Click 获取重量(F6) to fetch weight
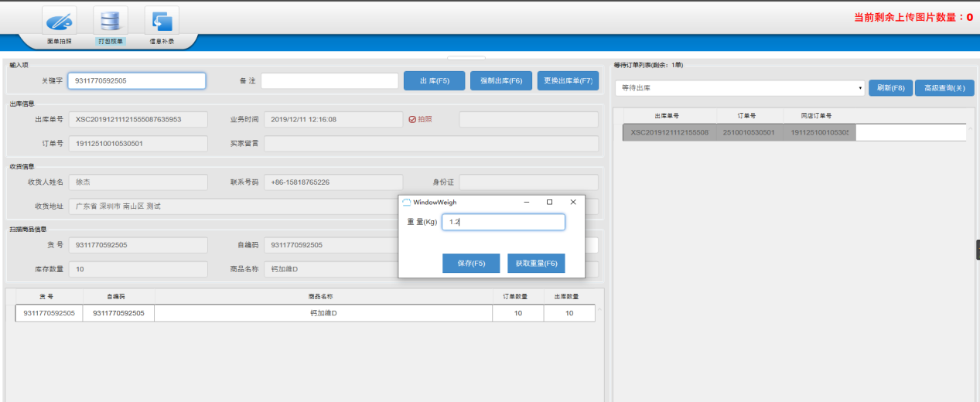The width and height of the screenshot is (980, 402). click(x=536, y=263)
